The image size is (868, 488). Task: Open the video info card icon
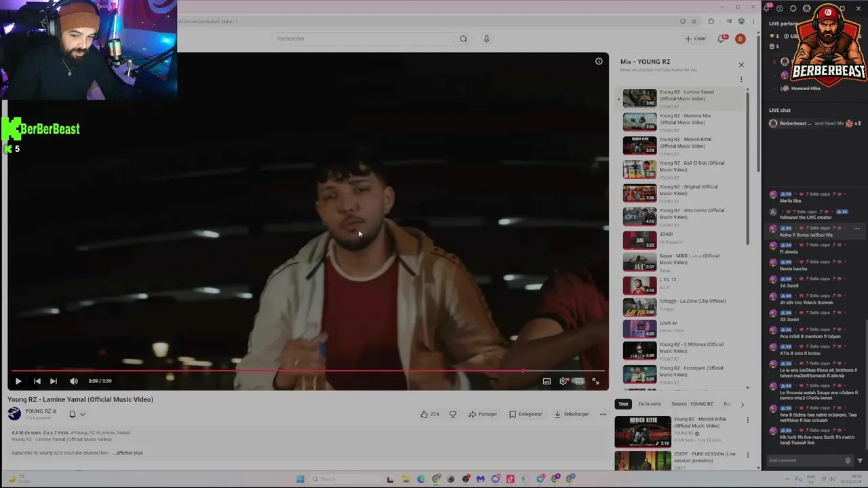[x=599, y=62]
